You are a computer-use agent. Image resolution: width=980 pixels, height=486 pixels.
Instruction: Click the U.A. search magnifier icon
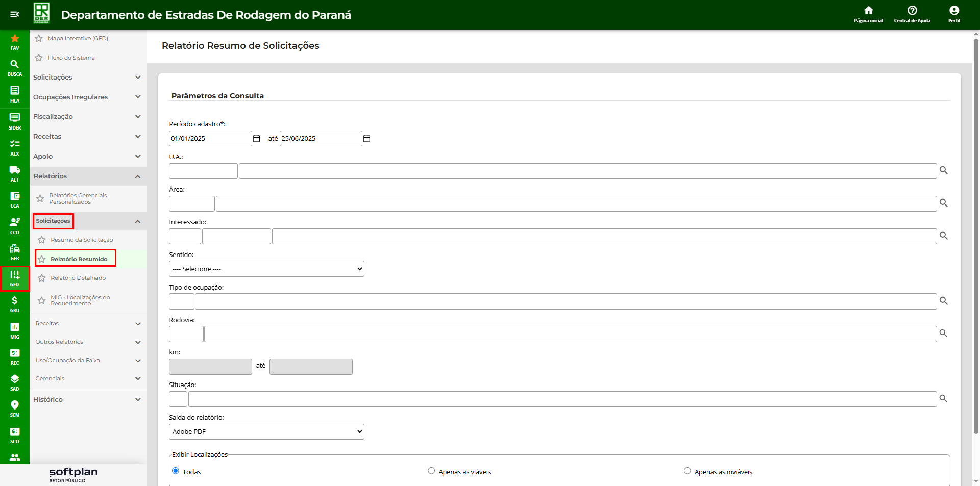coord(944,170)
